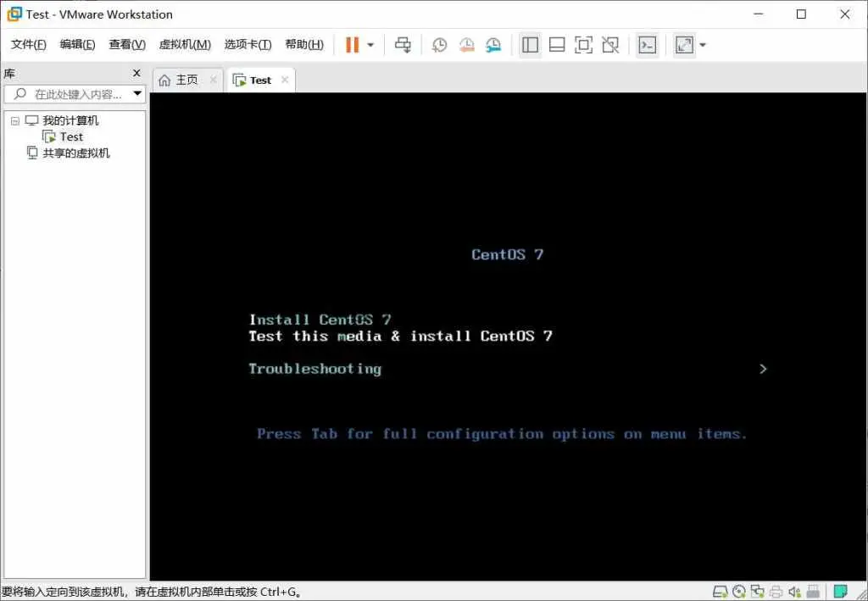The width and height of the screenshot is (868, 601).
Task: Open the 帮助(H) menu
Action: [304, 45]
